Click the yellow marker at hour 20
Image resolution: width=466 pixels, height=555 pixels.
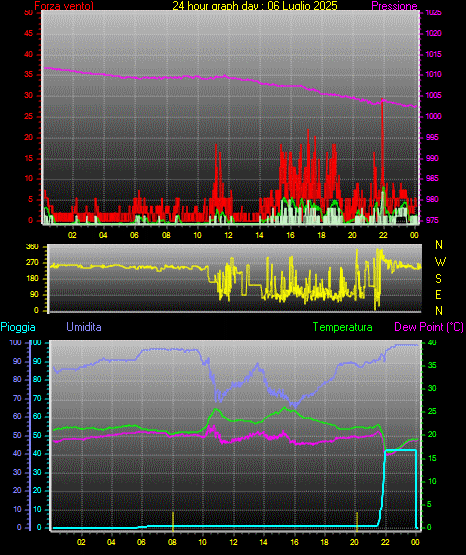[x=357, y=521]
